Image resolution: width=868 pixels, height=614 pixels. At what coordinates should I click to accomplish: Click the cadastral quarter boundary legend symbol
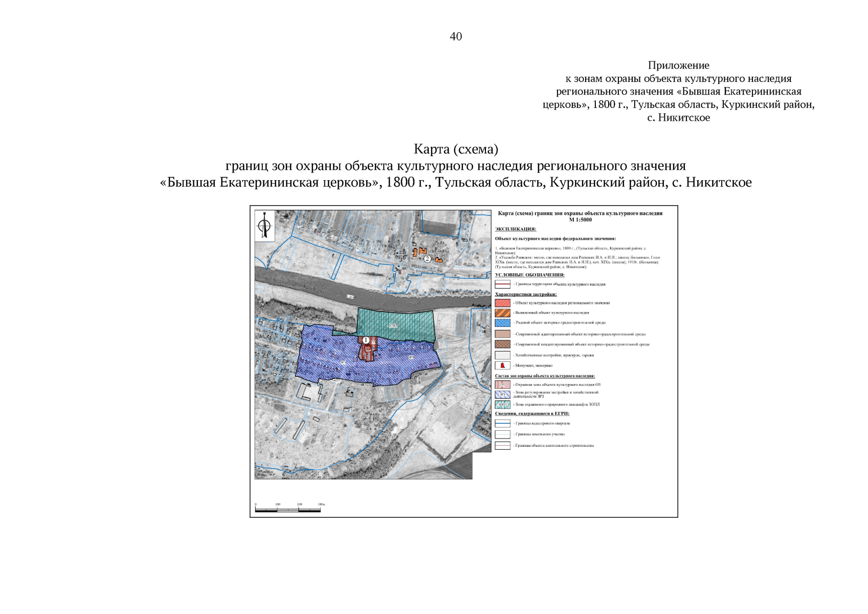point(502,423)
